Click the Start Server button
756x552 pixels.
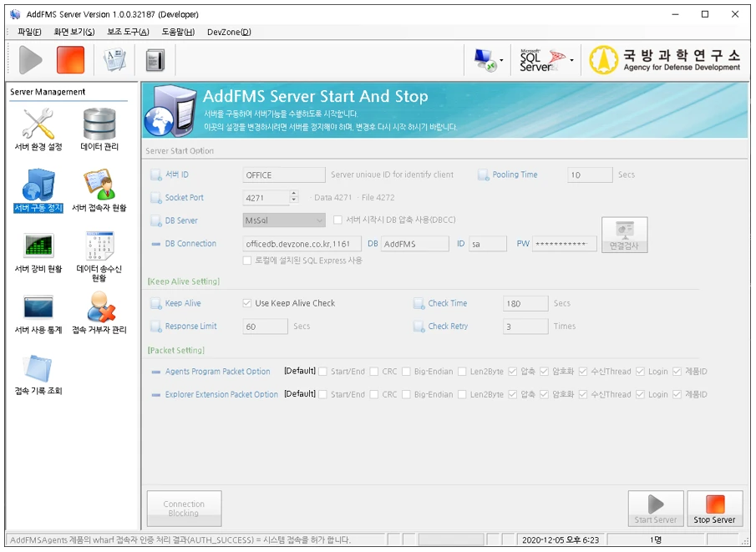click(656, 509)
